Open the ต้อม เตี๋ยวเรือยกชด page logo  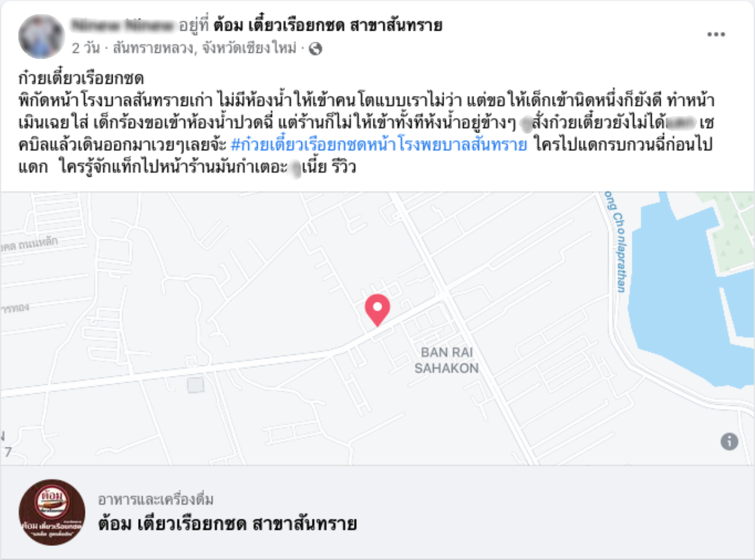coord(52,512)
